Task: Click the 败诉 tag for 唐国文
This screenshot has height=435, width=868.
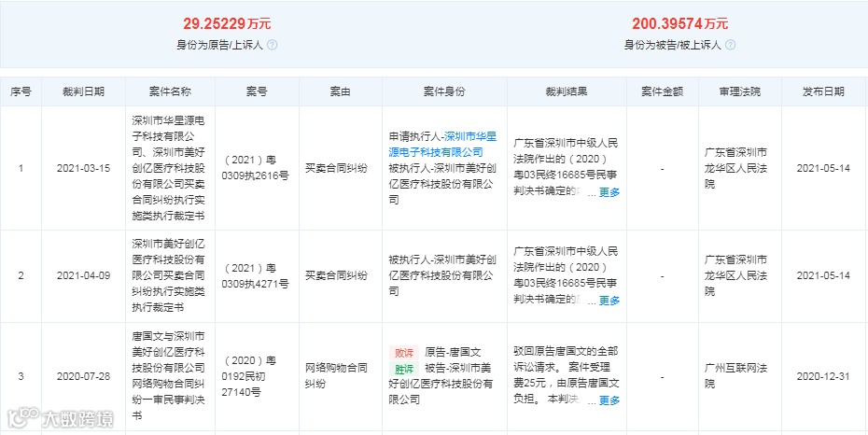Action: pyautogui.click(x=403, y=352)
